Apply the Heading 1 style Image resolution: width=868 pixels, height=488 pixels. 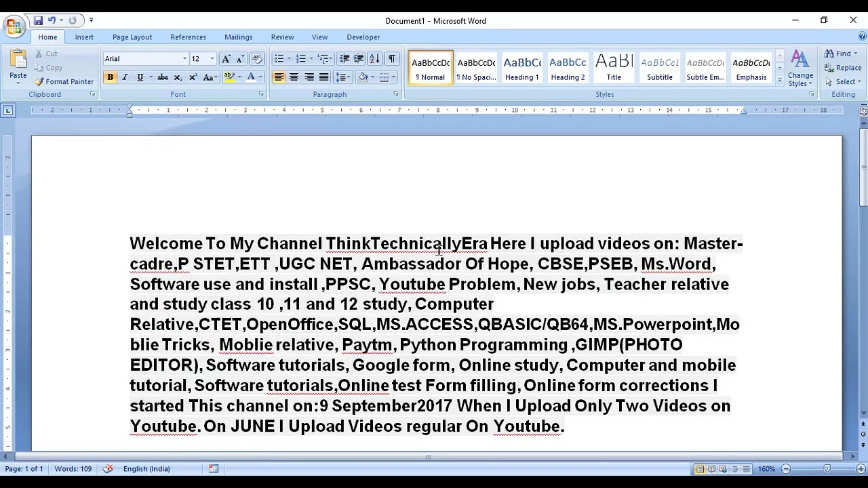522,68
